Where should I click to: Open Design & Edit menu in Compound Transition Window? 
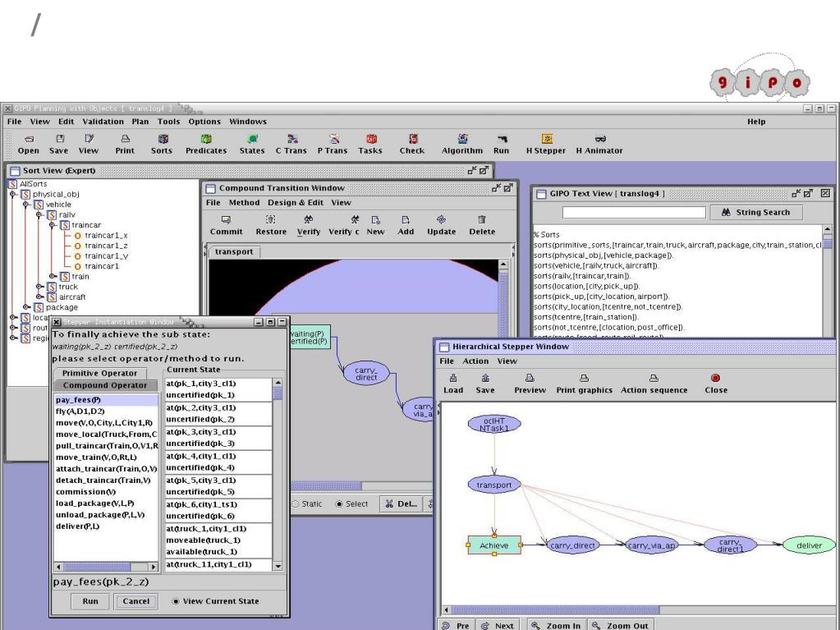point(295,203)
